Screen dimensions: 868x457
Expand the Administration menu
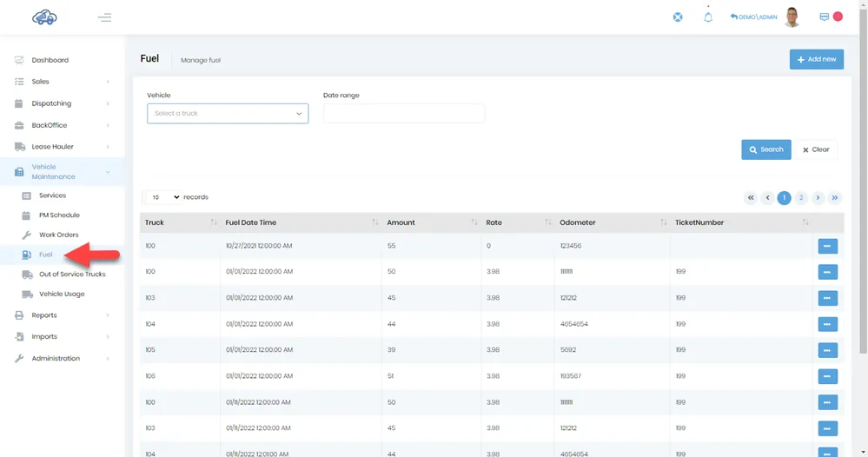click(62, 359)
